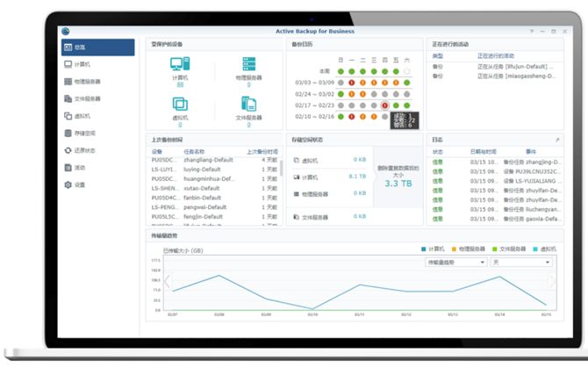This screenshot has width=588, height=375.
Task: Open the Computers (计算机) sidebar section
Action: coord(98,65)
